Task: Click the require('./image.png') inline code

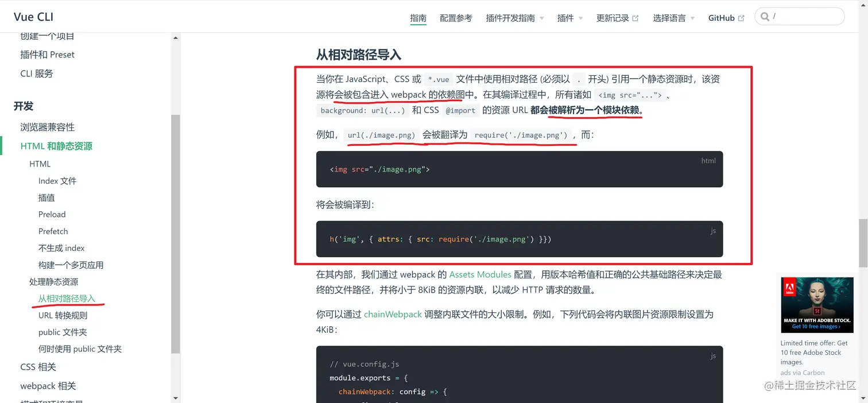Action: [521, 135]
